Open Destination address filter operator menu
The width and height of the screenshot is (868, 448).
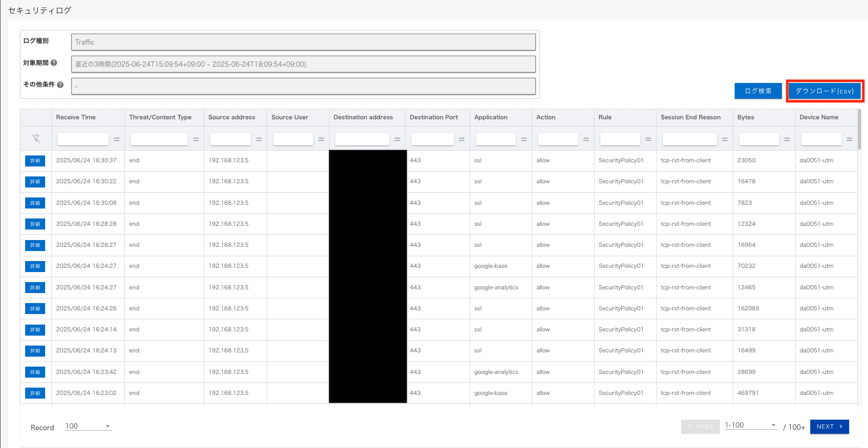point(397,139)
